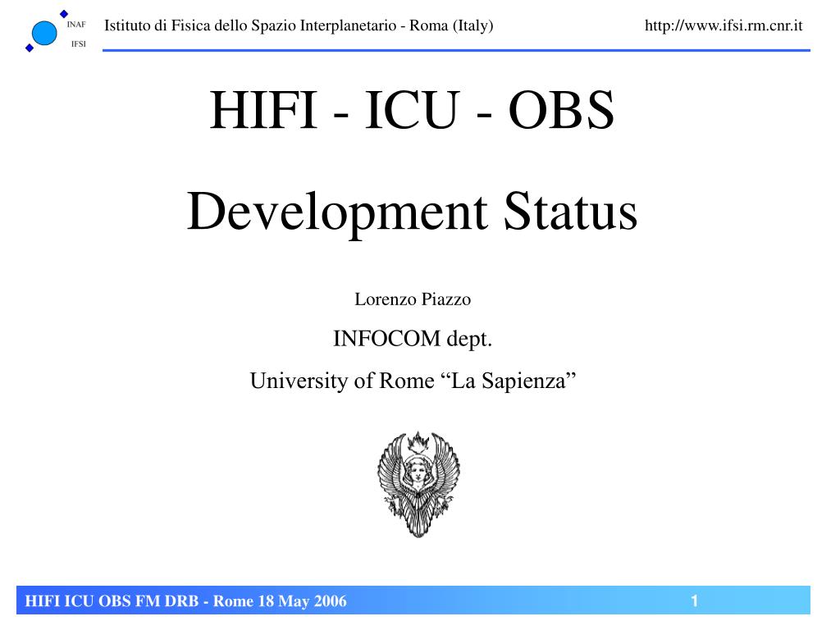The width and height of the screenshot is (840, 630).
Task: Select the institute name header text
Action: pos(299,25)
